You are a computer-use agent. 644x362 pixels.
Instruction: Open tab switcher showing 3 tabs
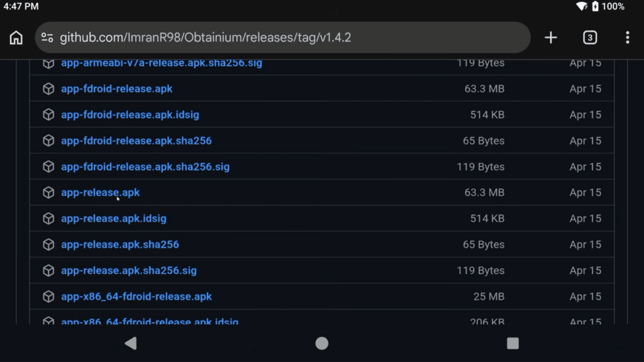[x=590, y=37]
